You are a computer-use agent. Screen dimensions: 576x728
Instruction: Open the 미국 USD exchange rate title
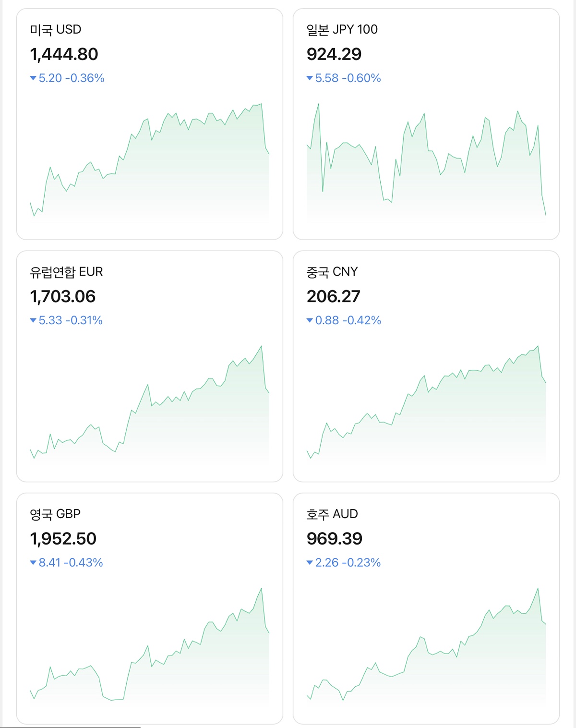56,30
